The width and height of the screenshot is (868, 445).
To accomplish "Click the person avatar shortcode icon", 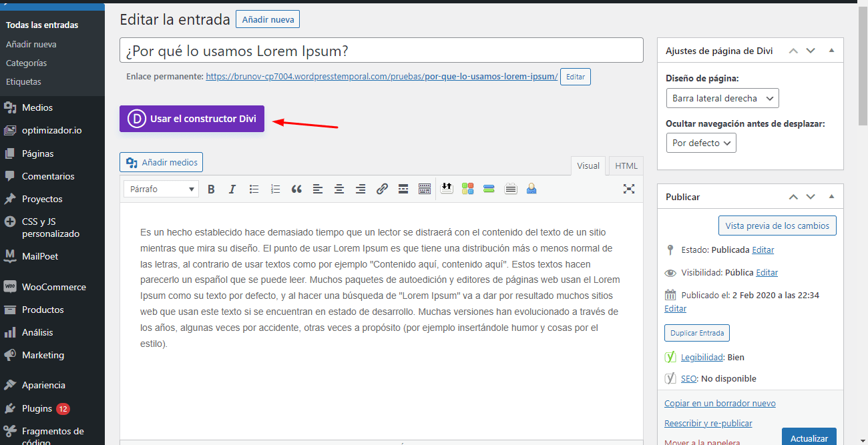I will 531,189.
